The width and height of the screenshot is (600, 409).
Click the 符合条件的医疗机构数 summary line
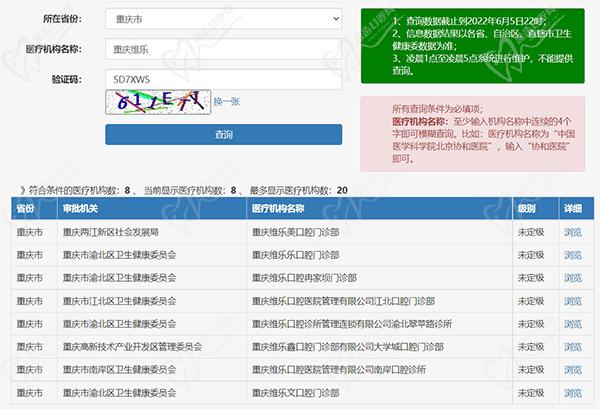pos(184,190)
